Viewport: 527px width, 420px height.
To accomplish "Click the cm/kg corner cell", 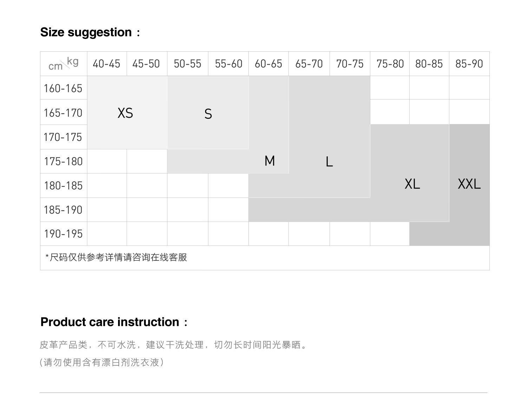I will 63,64.
